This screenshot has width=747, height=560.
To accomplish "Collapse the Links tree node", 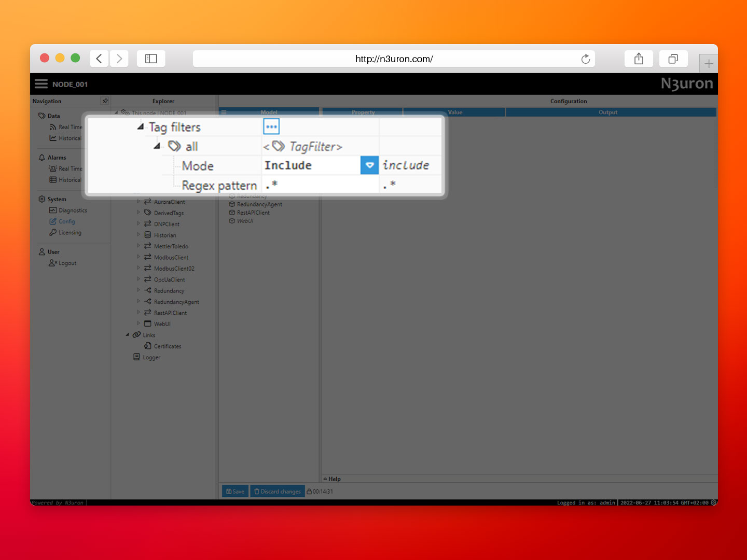I will pyautogui.click(x=128, y=335).
